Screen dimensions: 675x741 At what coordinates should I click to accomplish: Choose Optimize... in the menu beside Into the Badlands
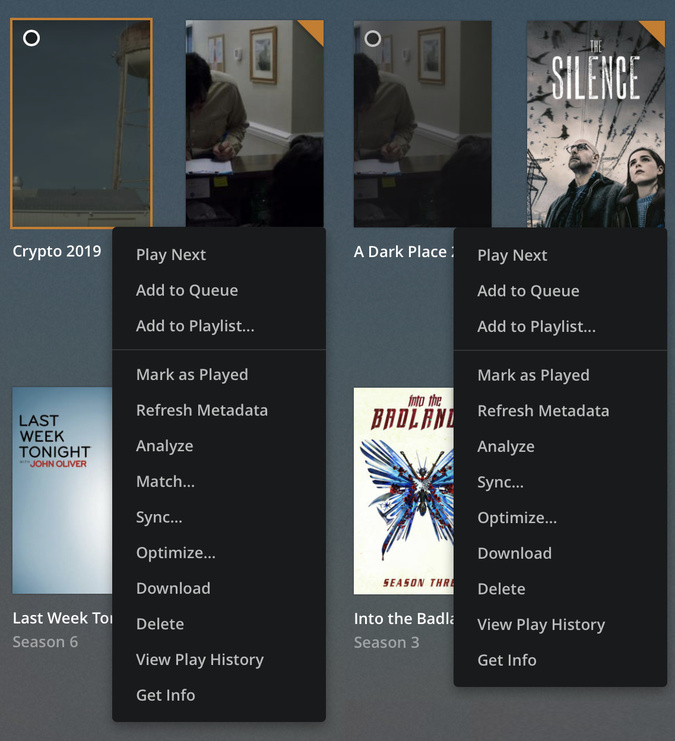point(517,517)
